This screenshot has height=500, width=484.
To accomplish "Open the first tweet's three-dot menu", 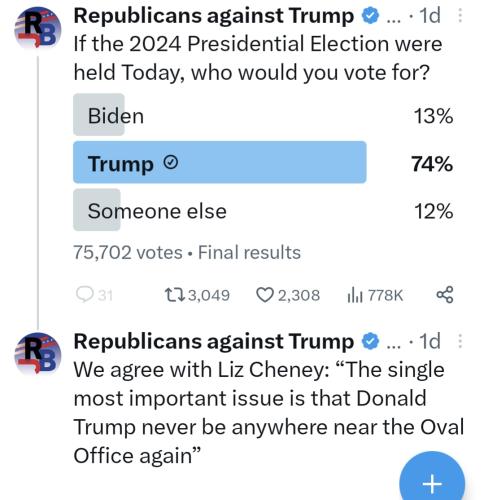I will pyautogui.click(x=460, y=15).
